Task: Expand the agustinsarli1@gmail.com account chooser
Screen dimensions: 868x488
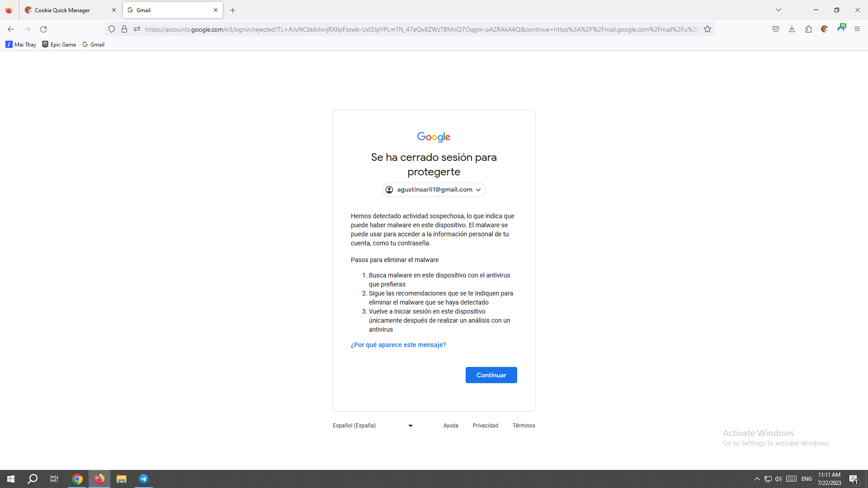Action: coord(434,190)
